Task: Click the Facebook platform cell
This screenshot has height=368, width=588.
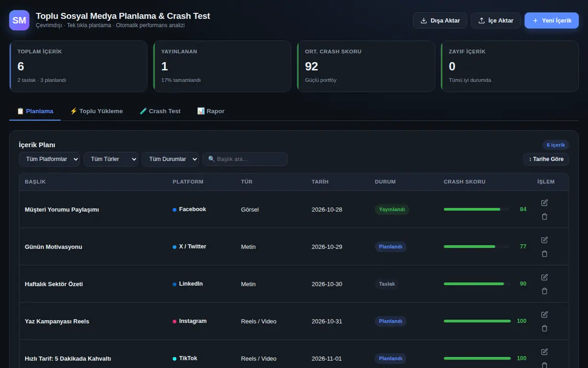Action: point(189,210)
